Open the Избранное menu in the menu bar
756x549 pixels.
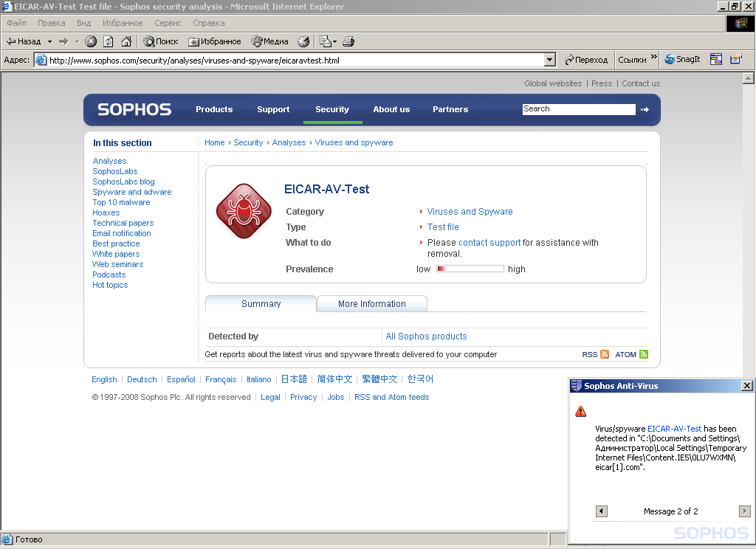click(x=123, y=23)
